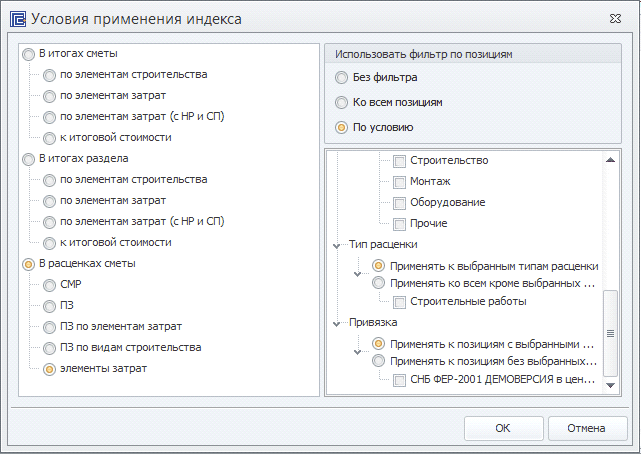Enable the 'Строительство' checkbox
This screenshot has width=641, height=454.
(400, 161)
